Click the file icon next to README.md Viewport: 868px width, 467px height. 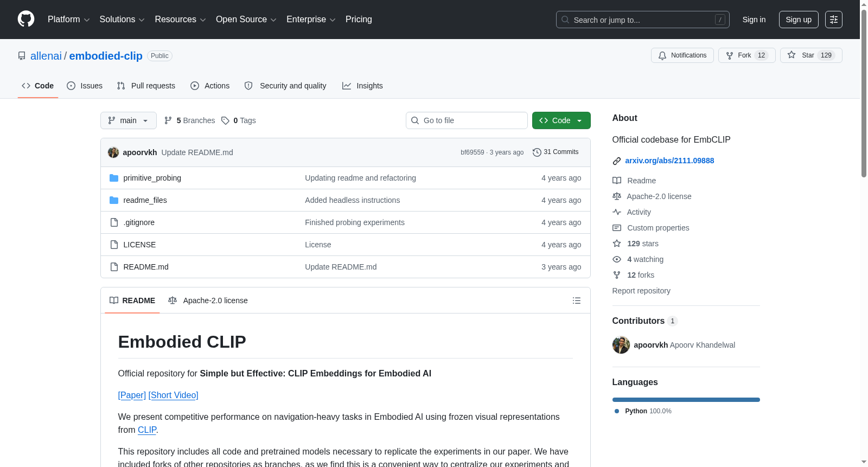[114, 267]
